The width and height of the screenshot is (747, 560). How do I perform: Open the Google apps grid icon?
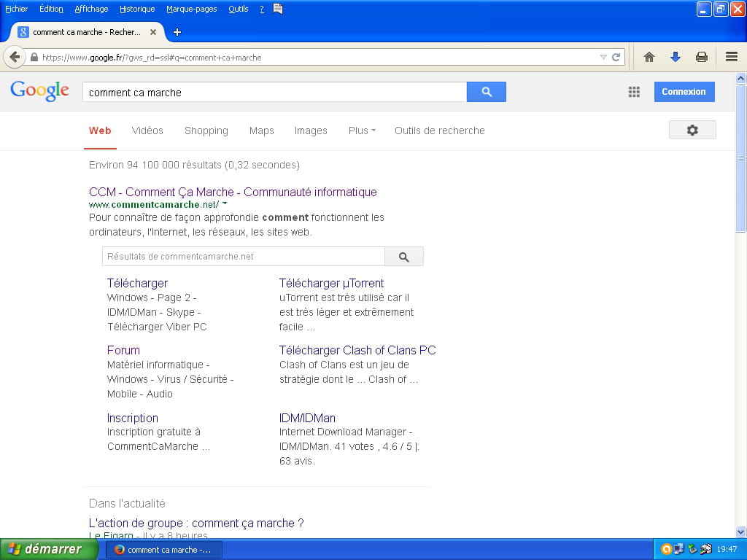pyautogui.click(x=634, y=92)
